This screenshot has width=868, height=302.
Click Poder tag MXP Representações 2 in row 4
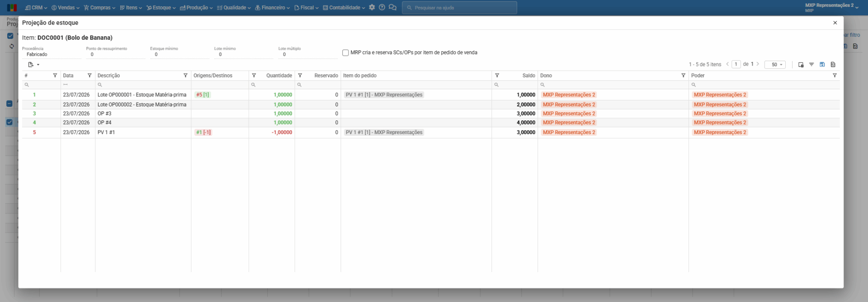point(720,123)
